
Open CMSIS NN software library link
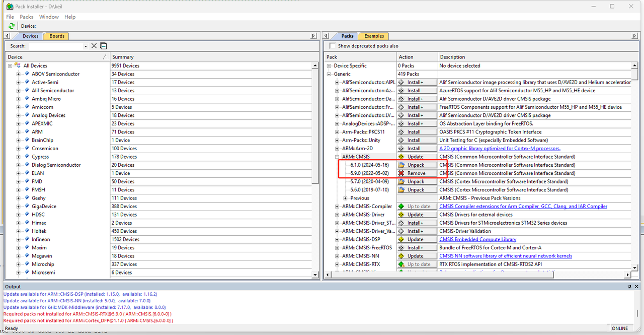506,256
